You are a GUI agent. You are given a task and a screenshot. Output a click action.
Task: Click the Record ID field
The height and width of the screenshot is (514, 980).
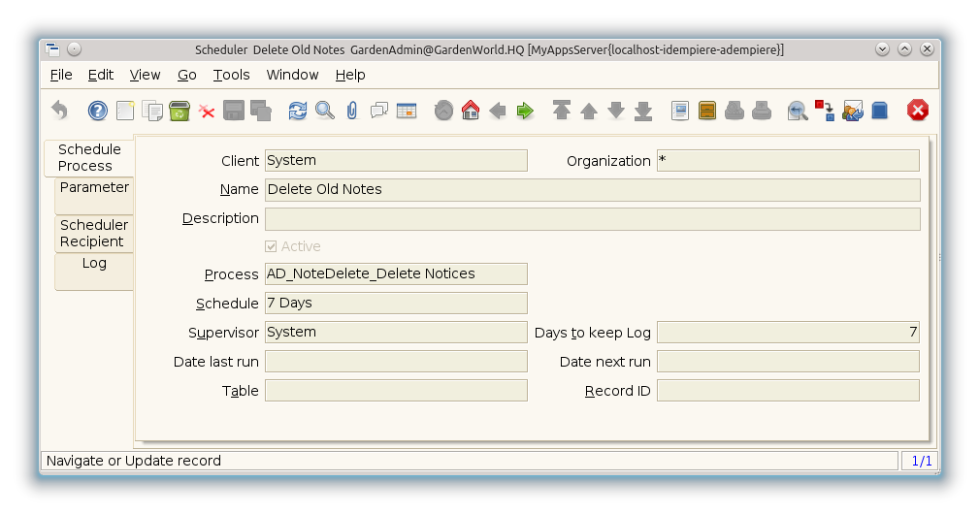788,390
